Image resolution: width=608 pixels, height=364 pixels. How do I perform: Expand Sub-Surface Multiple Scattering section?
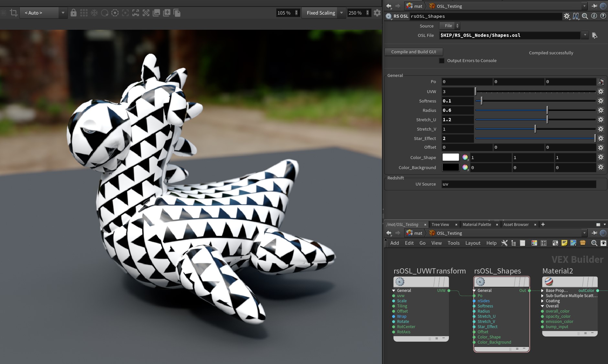pyautogui.click(x=542, y=296)
